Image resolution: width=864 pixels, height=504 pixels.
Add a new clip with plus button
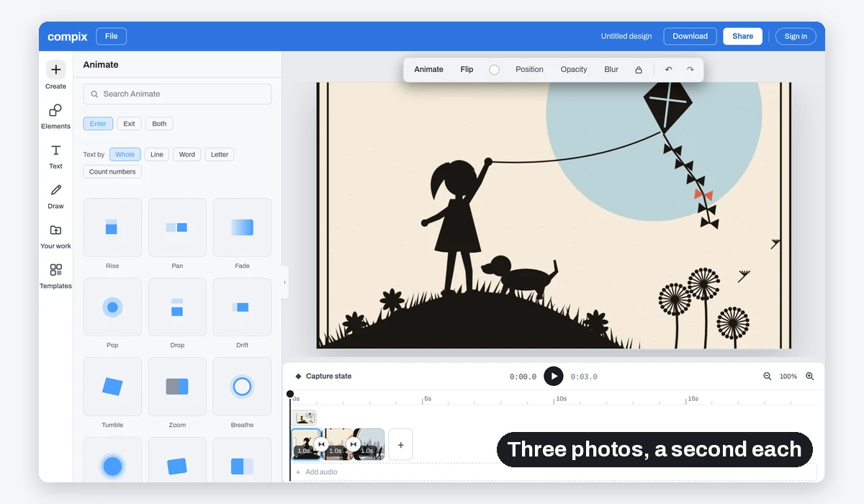pos(401,445)
